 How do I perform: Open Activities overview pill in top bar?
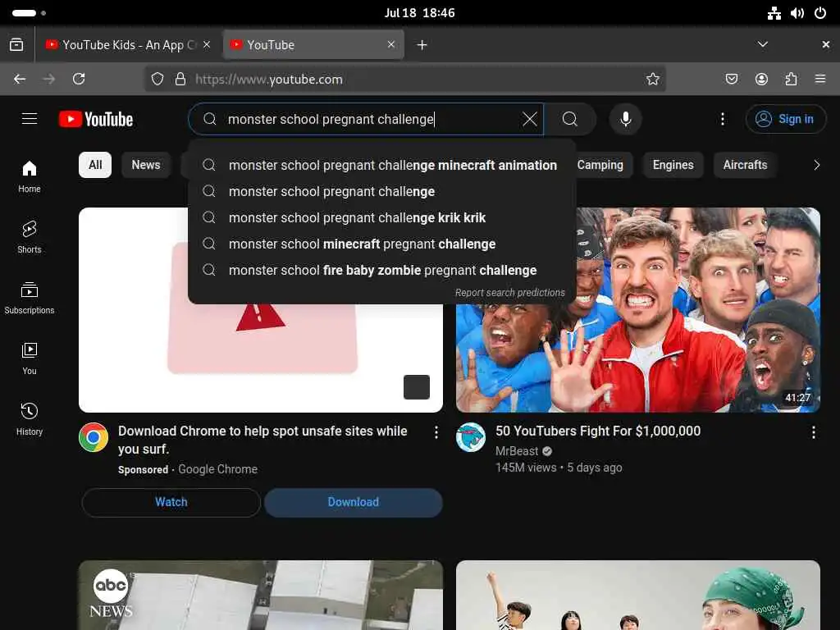(x=29, y=13)
